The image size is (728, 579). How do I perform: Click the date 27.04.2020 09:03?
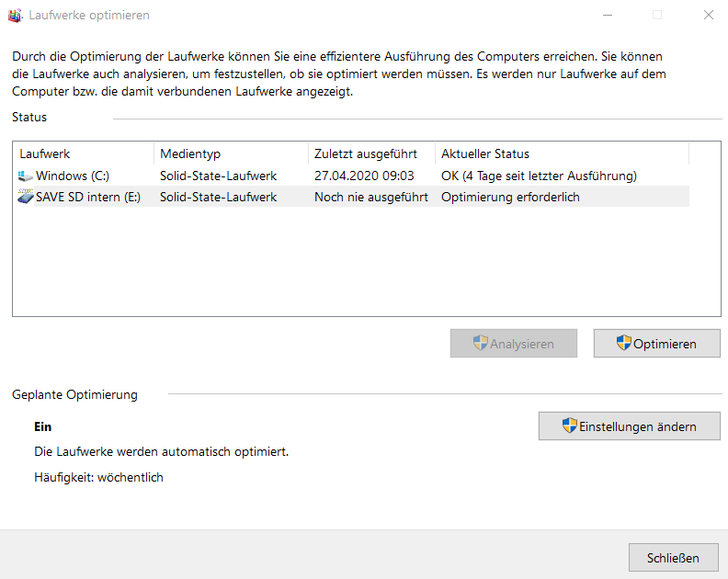[x=364, y=176]
